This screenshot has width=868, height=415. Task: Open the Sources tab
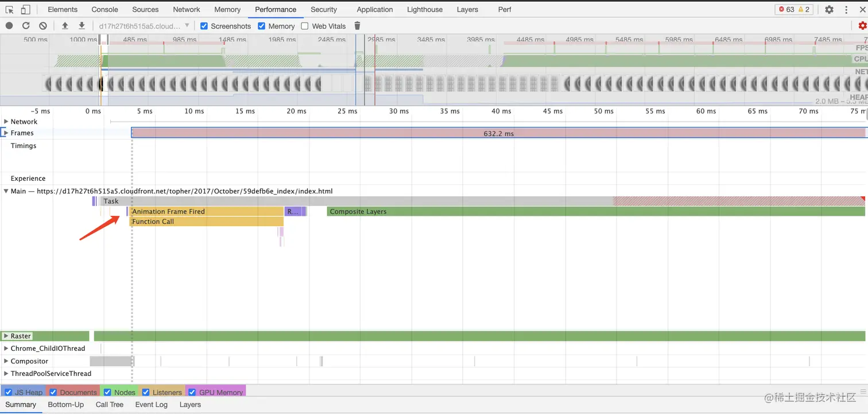pyautogui.click(x=145, y=10)
